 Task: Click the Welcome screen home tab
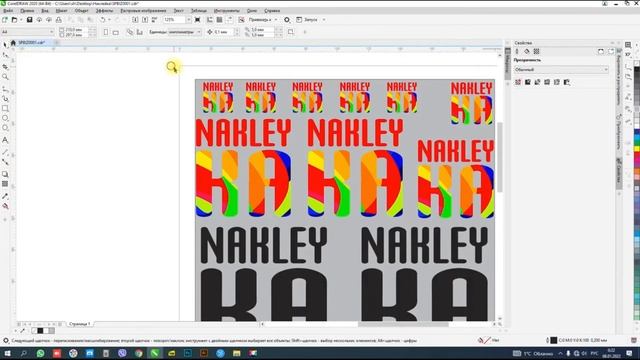pos(13,42)
